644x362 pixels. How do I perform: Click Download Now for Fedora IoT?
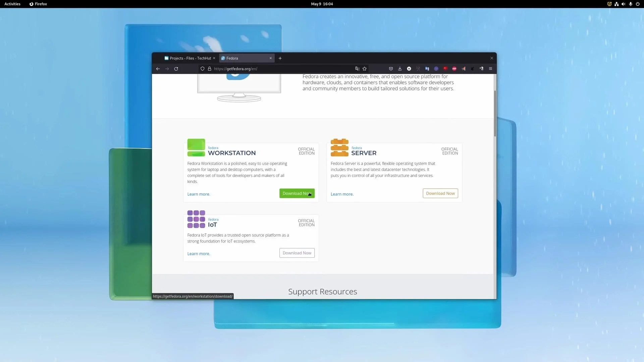(297, 253)
